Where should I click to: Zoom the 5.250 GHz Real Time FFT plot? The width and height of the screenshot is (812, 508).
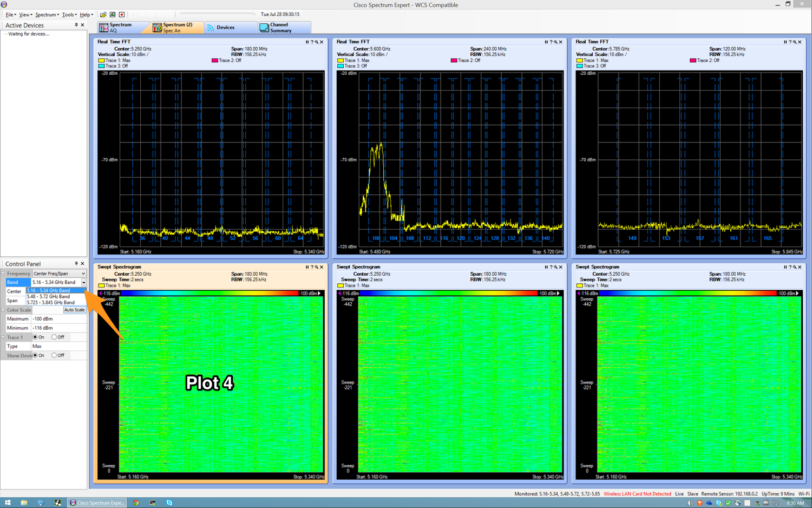click(317, 42)
